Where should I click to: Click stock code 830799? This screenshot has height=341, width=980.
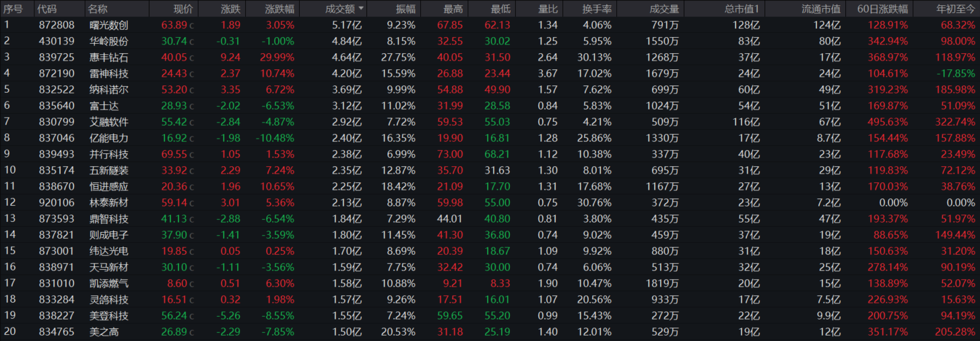56,122
